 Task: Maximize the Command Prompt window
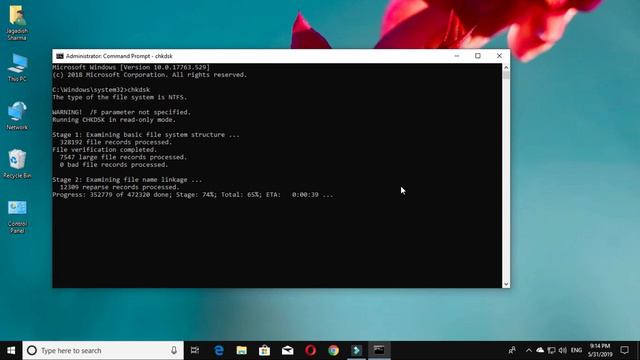pyautogui.click(x=478, y=56)
